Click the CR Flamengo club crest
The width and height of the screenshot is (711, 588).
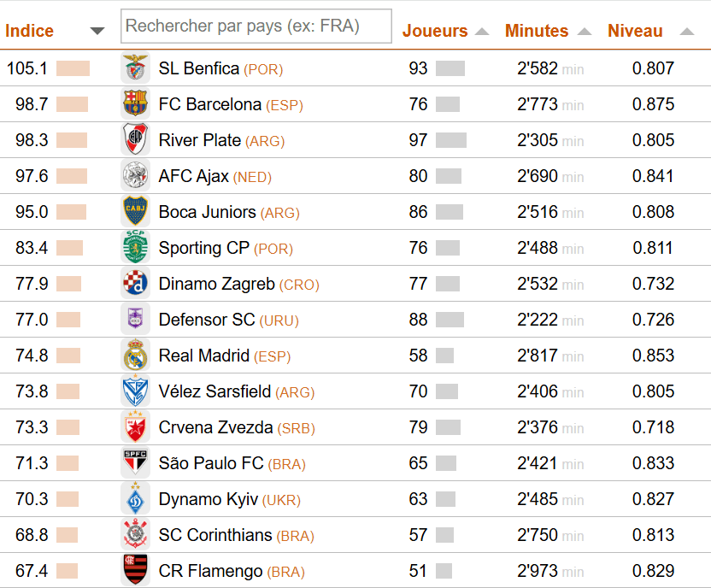coord(135,571)
